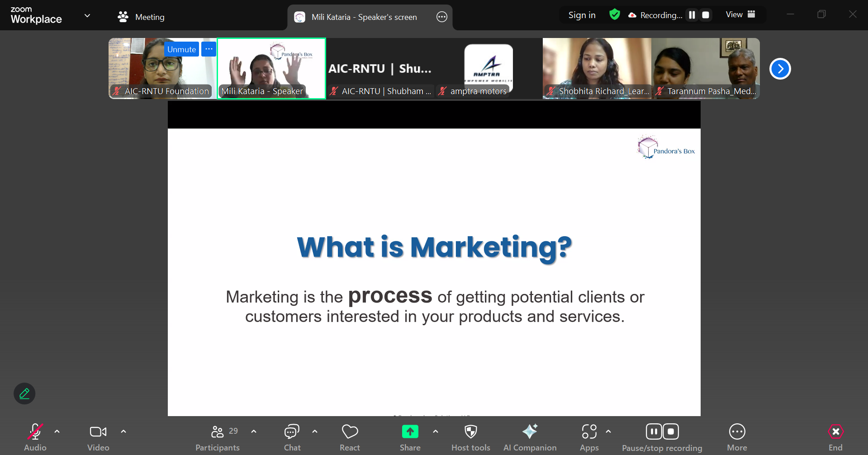This screenshot has height=455, width=868.
Task: Expand the share options arrow beside Share
Action: tap(435, 431)
